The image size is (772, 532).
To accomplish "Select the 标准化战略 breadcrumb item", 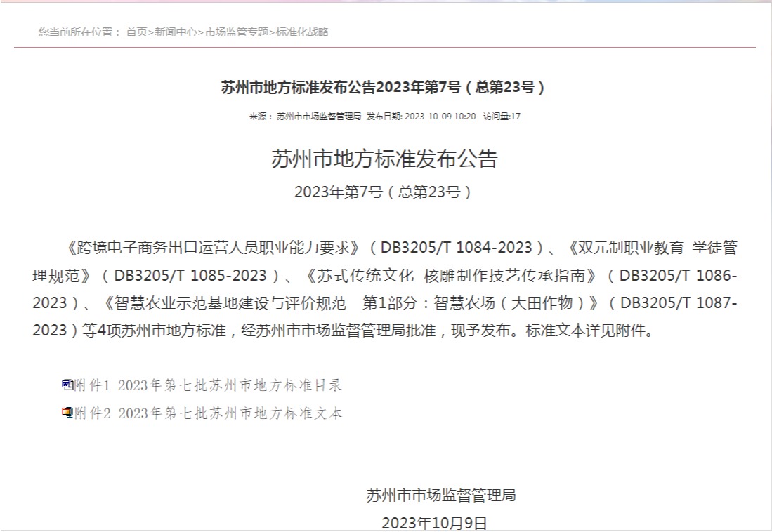I will click(302, 32).
